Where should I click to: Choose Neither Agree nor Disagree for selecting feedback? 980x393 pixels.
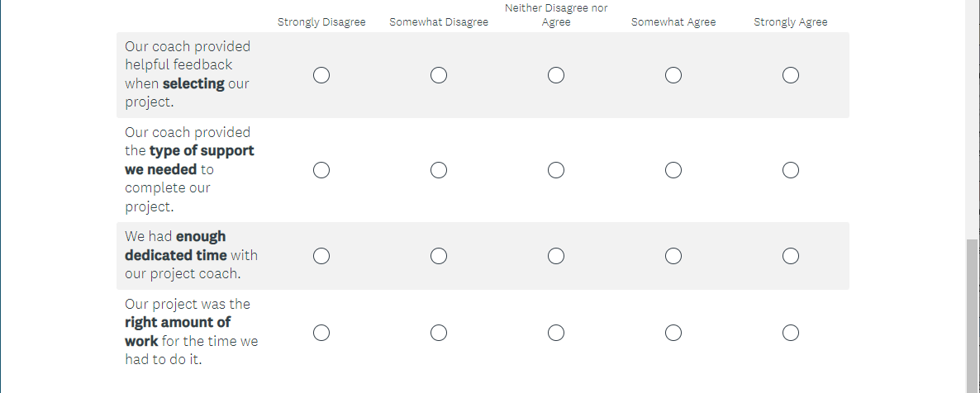556,75
